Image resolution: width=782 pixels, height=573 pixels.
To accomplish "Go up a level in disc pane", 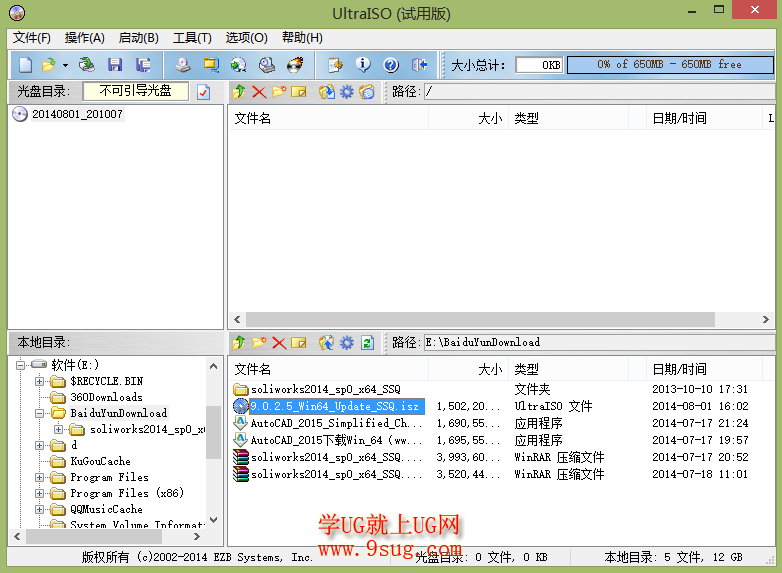I will pyautogui.click(x=239, y=92).
